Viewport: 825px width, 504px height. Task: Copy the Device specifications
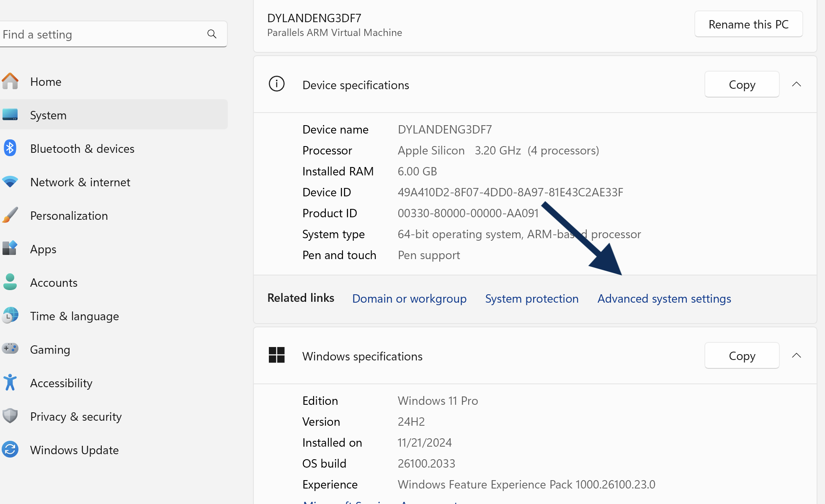[742, 84]
